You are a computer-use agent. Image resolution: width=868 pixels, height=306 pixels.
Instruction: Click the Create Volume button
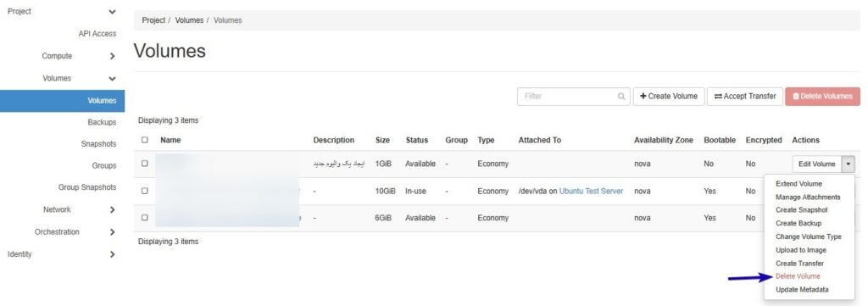[669, 97]
